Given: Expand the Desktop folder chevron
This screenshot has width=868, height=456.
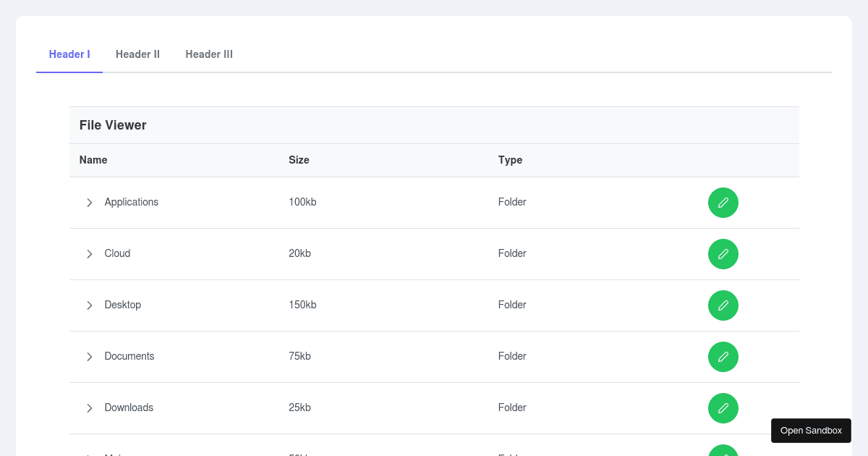Looking at the screenshot, I should pyautogui.click(x=90, y=305).
